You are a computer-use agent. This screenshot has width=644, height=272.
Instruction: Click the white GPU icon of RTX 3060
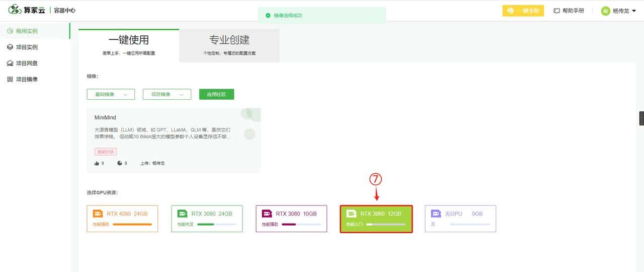(x=352, y=214)
